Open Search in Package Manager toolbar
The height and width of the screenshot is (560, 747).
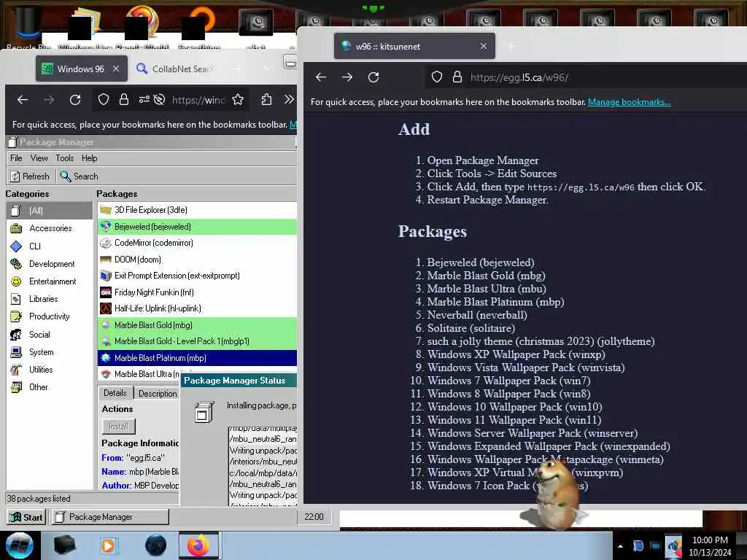click(79, 176)
